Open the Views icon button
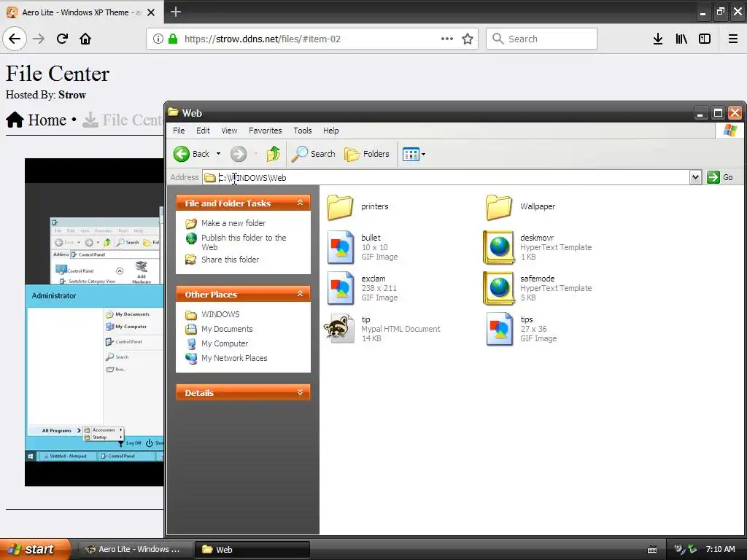Viewport: 747px width, 560px height. (411, 154)
